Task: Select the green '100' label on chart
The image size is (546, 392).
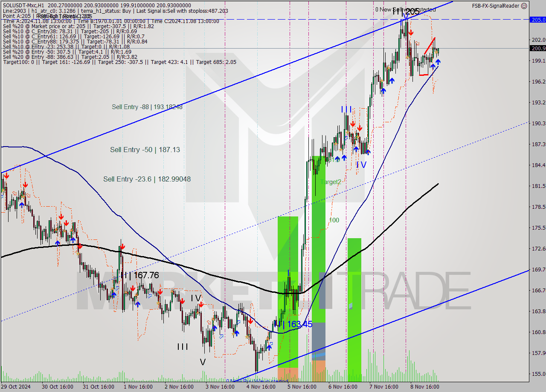Action: (334, 220)
